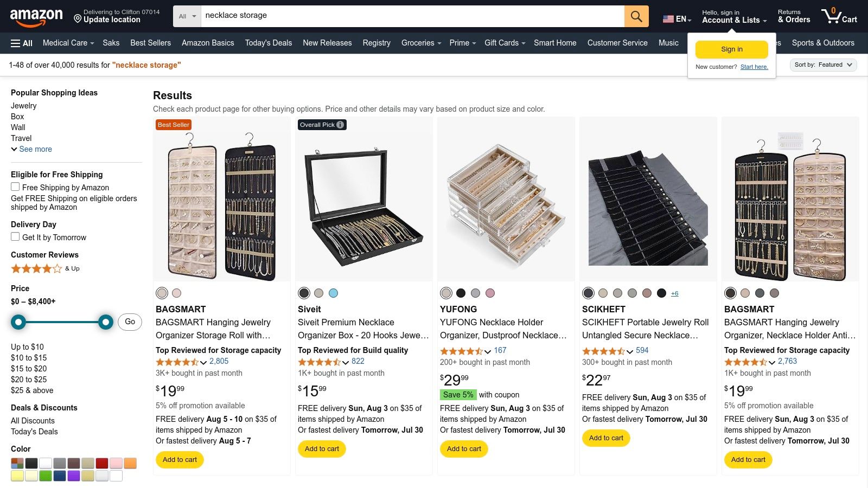868x488 pixels.
Task: Expand See more shopping ideas
Action: pyautogui.click(x=31, y=149)
